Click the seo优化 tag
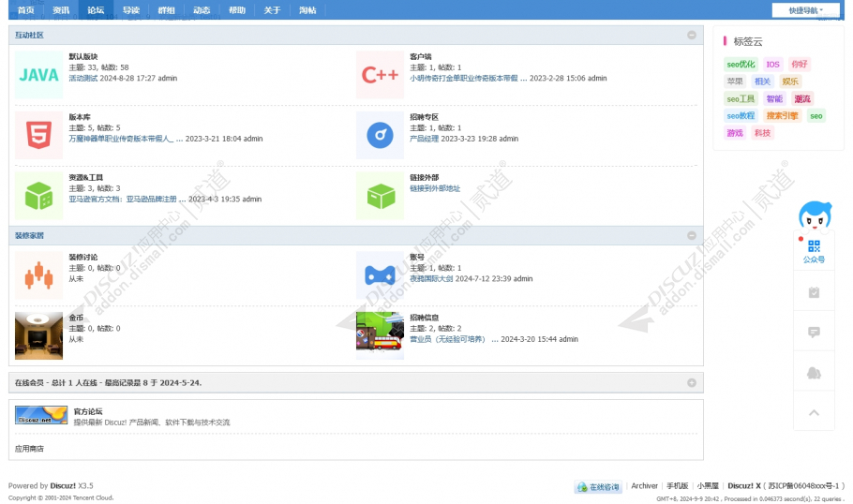 click(741, 64)
